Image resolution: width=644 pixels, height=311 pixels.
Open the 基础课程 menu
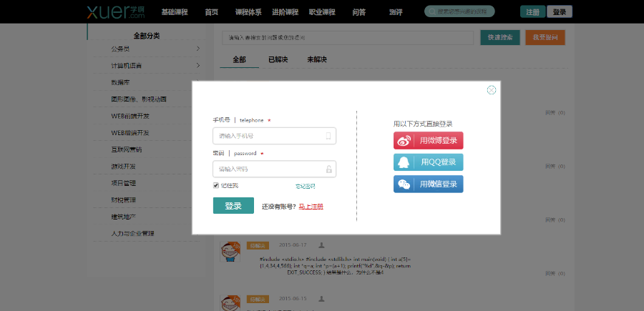175,12
